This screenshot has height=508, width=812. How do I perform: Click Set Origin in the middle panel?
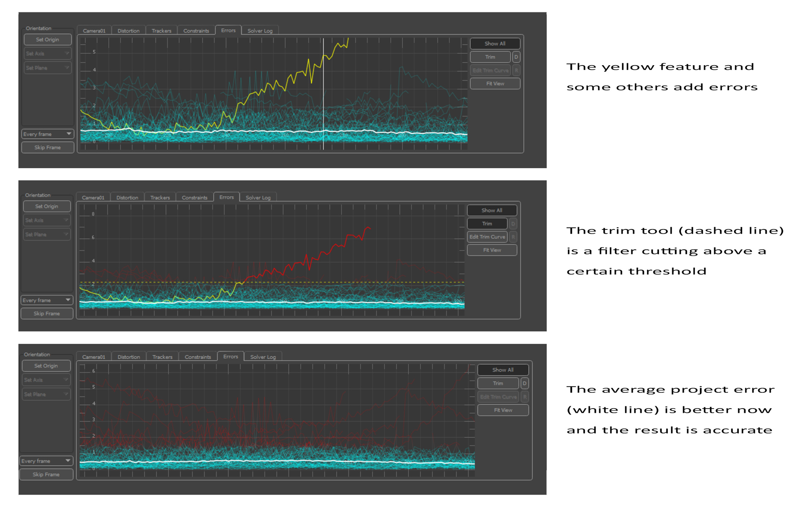point(47,206)
